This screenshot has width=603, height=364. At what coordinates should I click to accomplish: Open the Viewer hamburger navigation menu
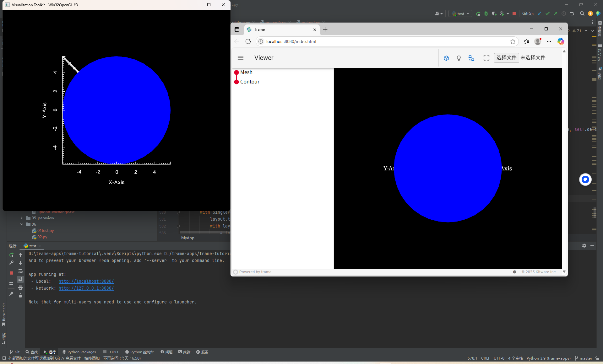pos(241,58)
